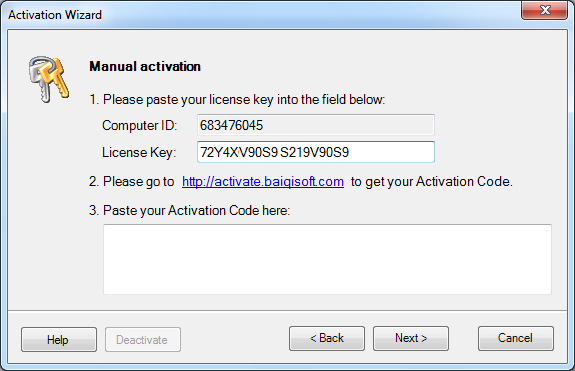Click the step 1 paste license key instruction
This screenshot has width=575, height=371.
click(237, 99)
